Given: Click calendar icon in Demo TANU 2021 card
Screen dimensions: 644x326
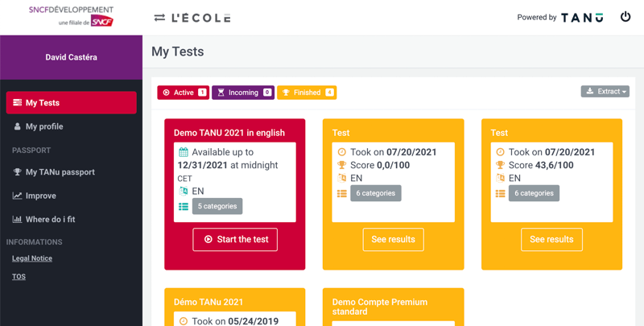Looking at the screenshot, I should pos(183,152).
